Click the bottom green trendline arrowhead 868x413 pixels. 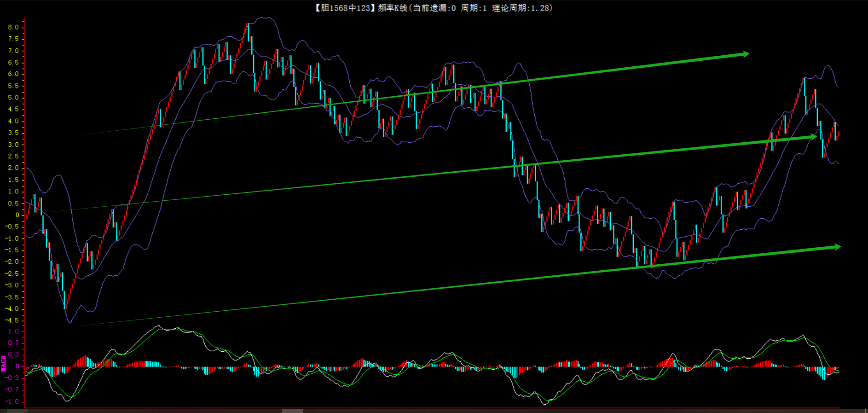[837, 247]
